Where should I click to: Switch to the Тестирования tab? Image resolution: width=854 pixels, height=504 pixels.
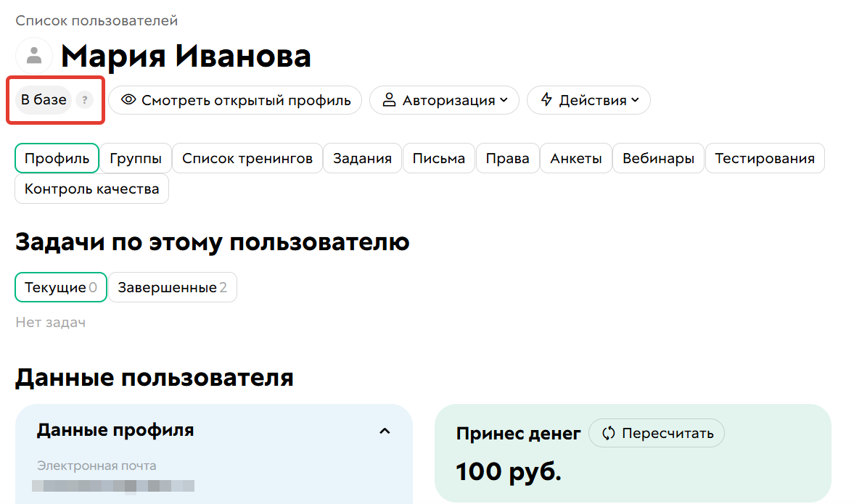tap(764, 158)
